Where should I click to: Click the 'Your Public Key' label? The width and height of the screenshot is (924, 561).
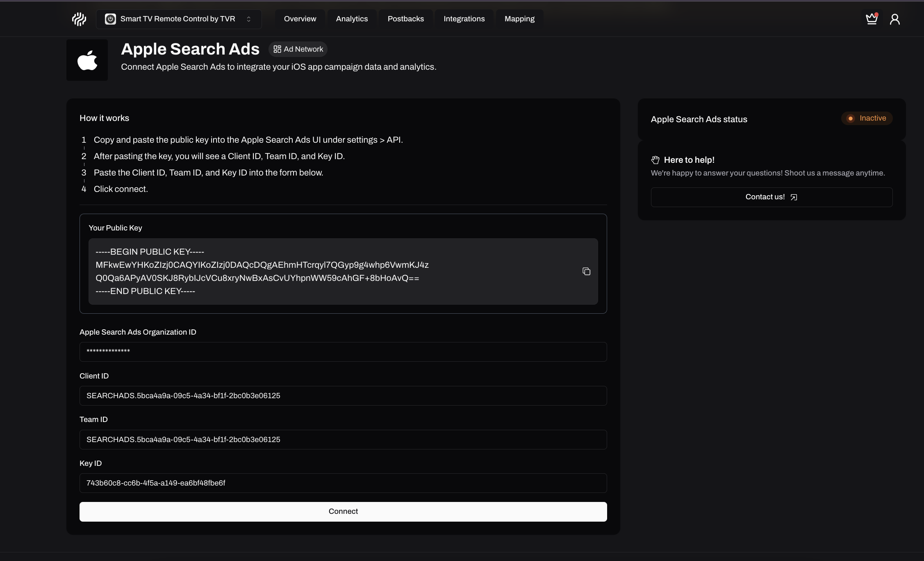coord(115,228)
